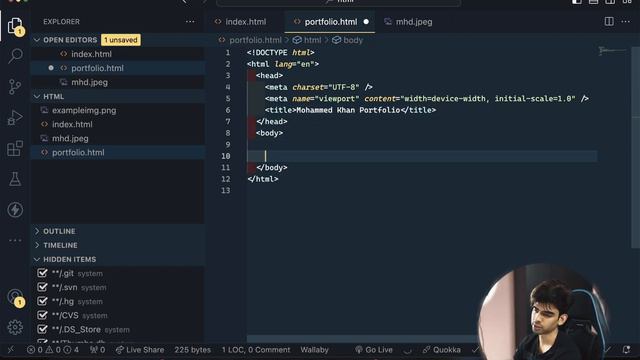Open remote window indicator in status bar
The width and height of the screenshot is (640, 360).
click(11, 350)
